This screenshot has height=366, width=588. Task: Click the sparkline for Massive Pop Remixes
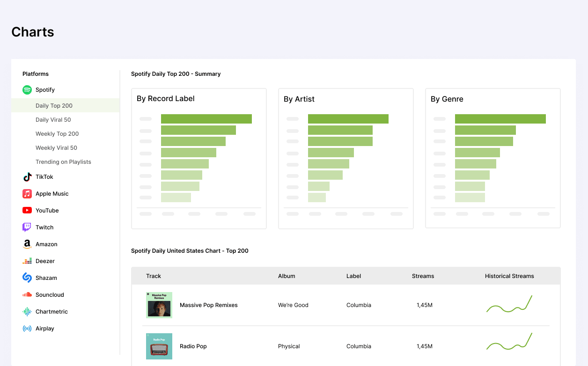coord(509,304)
